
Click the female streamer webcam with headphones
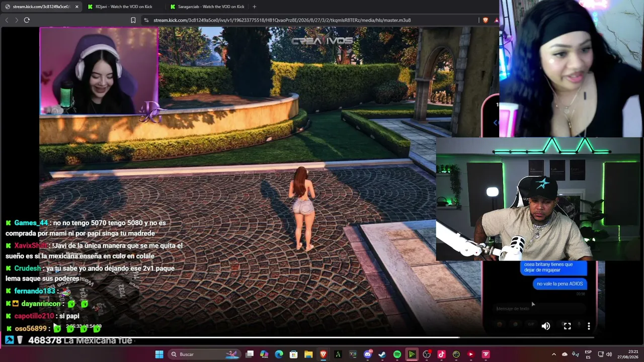[x=99, y=71]
